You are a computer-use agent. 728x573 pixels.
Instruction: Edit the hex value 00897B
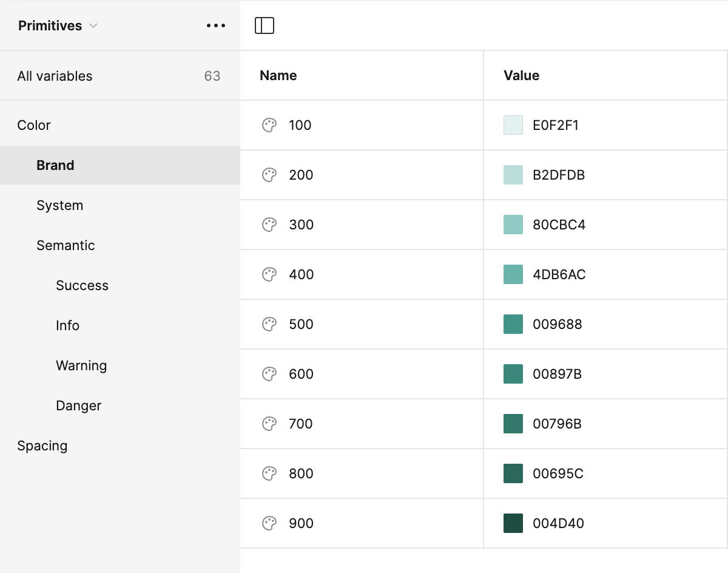pyautogui.click(x=557, y=374)
